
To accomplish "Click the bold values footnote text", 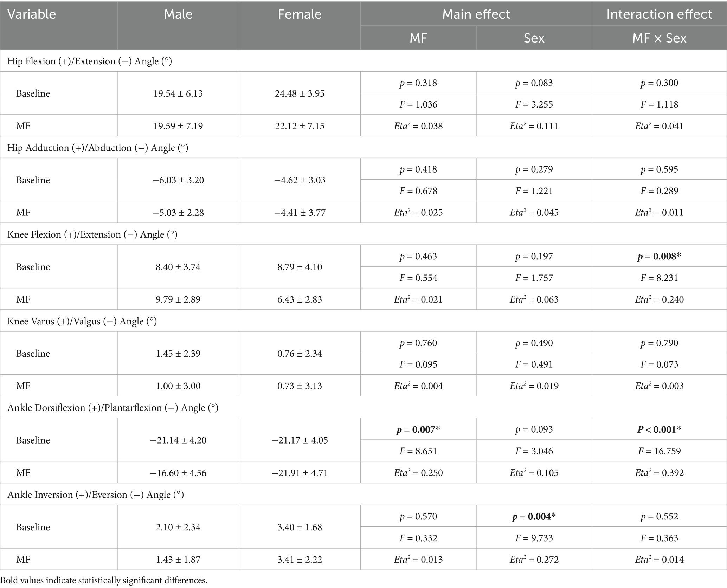I will (104, 581).
